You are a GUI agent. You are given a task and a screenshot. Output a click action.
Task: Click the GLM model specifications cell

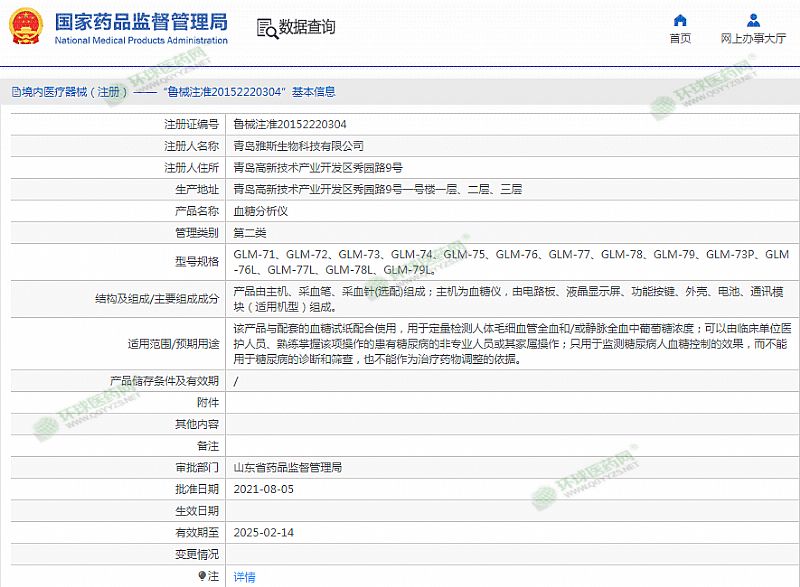click(510, 262)
